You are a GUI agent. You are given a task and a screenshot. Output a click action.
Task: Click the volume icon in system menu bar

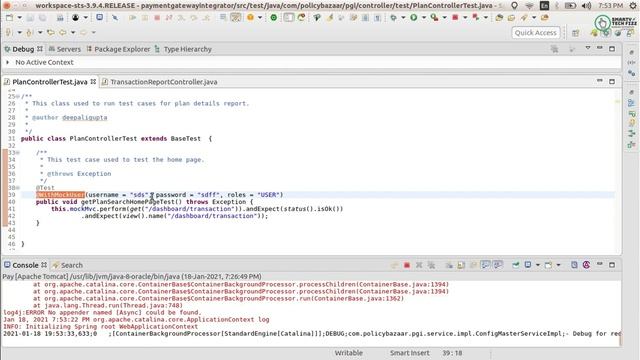587,6
